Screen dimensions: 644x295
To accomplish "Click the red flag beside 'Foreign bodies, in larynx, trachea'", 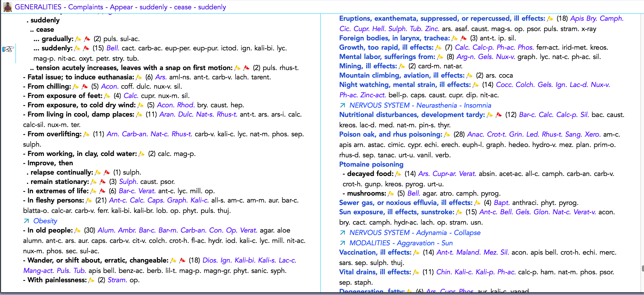I will tap(463, 38).
